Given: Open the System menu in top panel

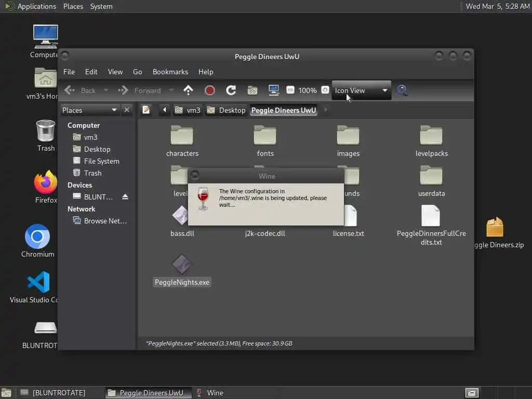Looking at the screenshot, I should 101,6.
